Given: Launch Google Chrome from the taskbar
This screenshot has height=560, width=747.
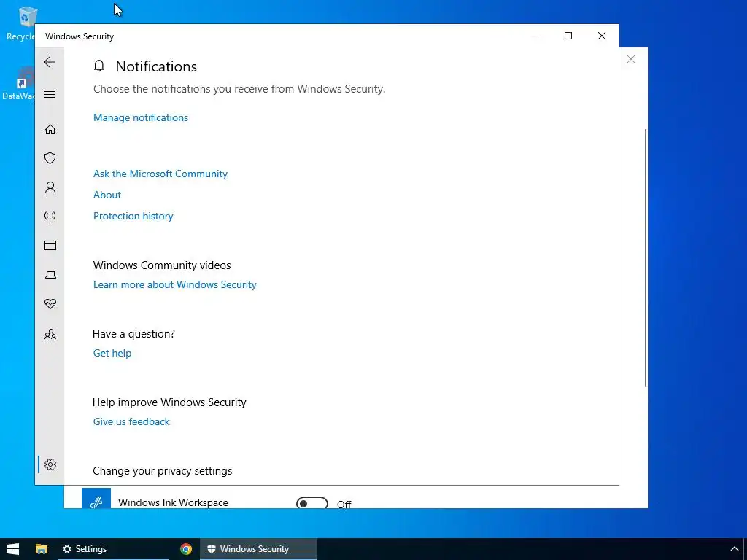Looking at the screenshot, I should point(186,549).
